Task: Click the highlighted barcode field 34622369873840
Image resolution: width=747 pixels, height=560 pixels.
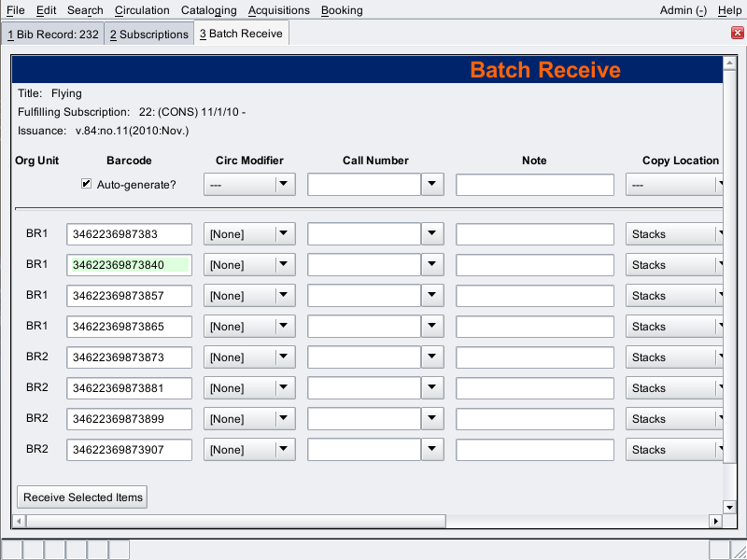Action: click(129, 265)
